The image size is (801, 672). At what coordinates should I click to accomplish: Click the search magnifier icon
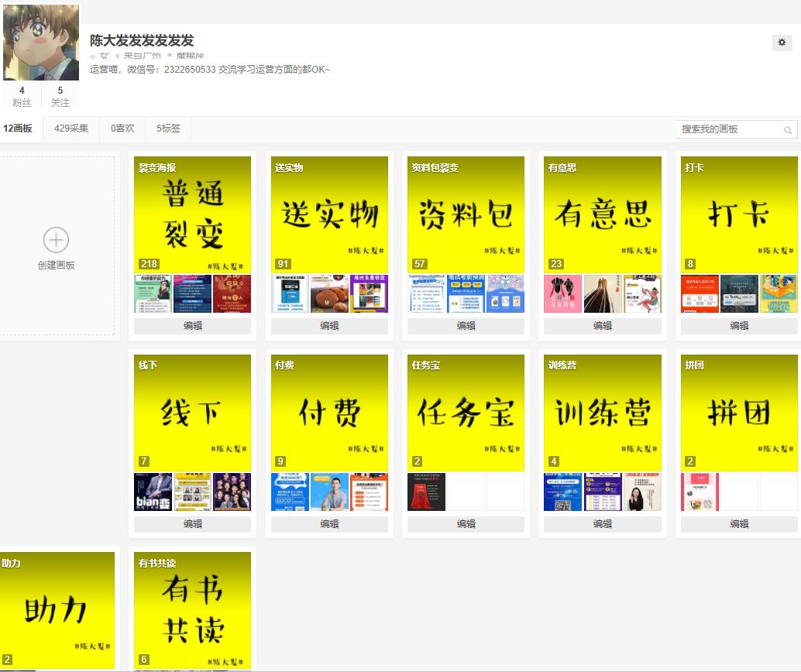click(788, 130)
